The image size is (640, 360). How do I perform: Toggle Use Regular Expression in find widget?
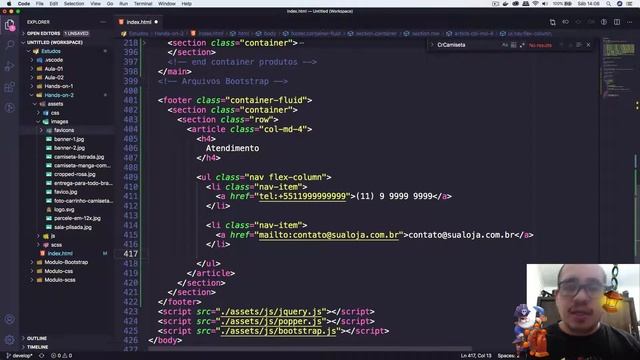click(522, 45)
